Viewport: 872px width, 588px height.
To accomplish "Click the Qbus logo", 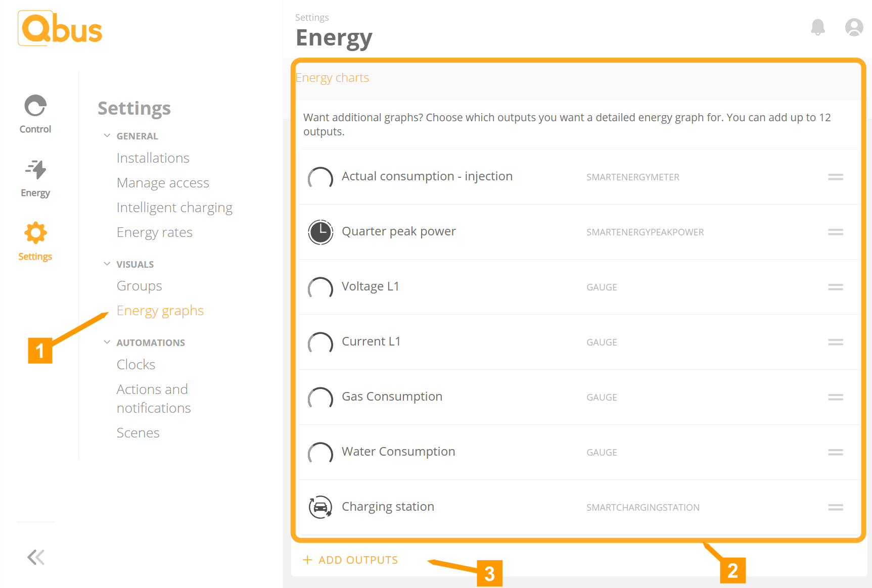I will pyautogui.click(x=59, y=28).
